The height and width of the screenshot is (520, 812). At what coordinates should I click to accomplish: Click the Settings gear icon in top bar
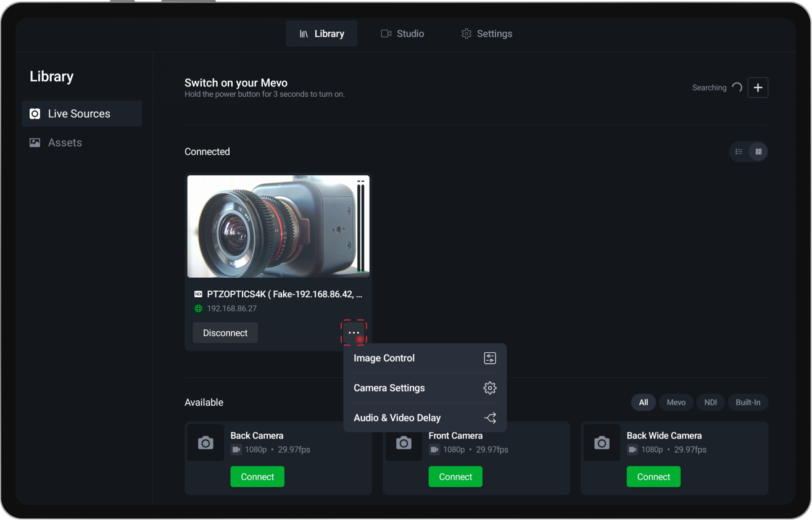[466, 33]
